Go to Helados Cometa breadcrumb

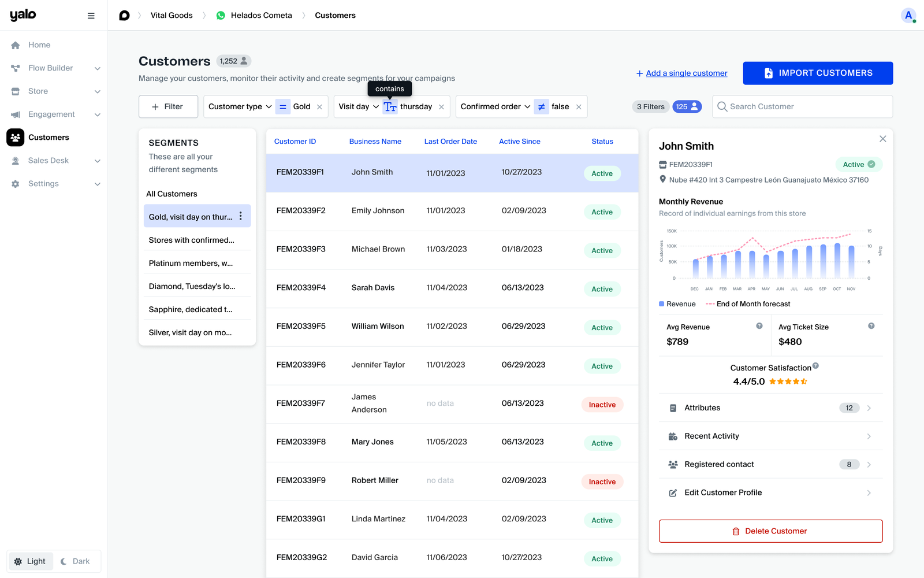pos(261,16)
